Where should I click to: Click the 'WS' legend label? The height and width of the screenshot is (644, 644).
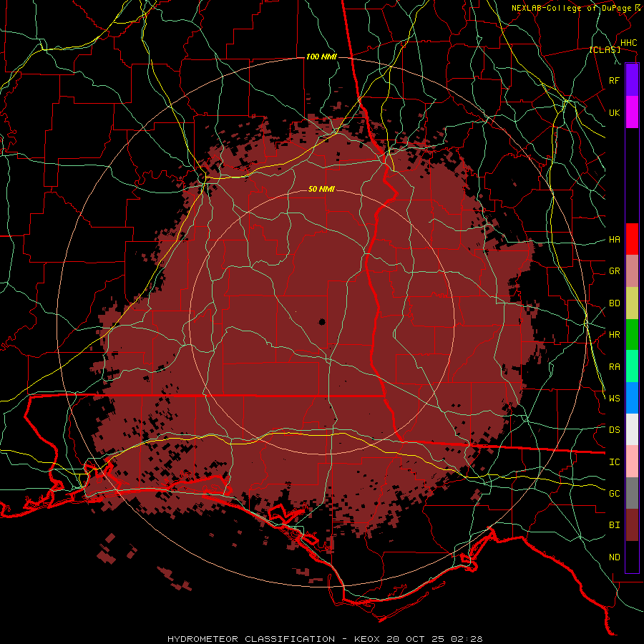[x=614, y=399]
